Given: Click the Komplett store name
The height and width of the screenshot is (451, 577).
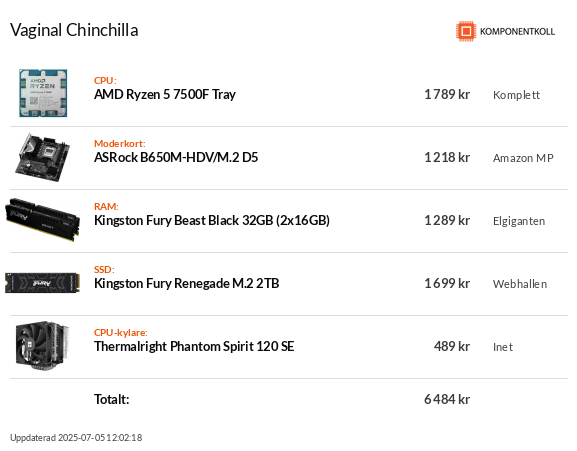Looking at the screenshot, I should pos(516,95).
